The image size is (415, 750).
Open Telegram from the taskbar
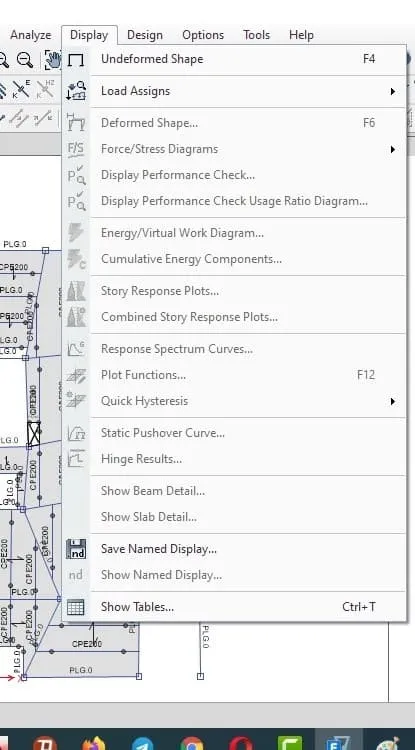pyautogui.click(x=142, y=743)
